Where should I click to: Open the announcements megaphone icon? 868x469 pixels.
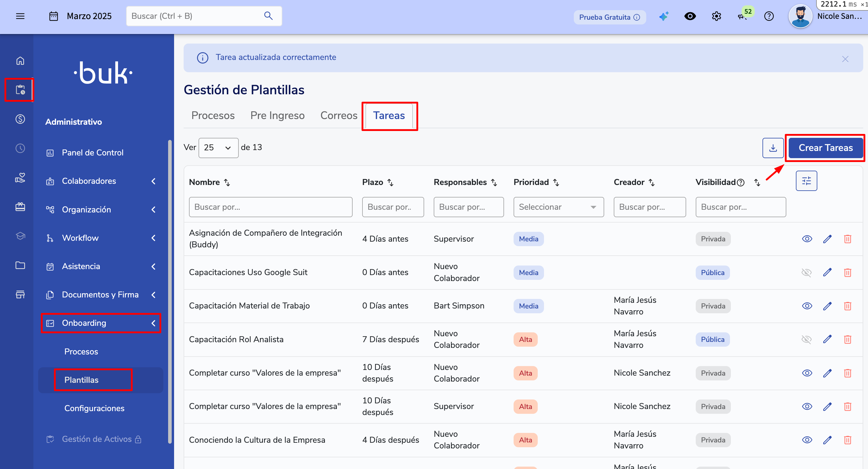point(742,16)
